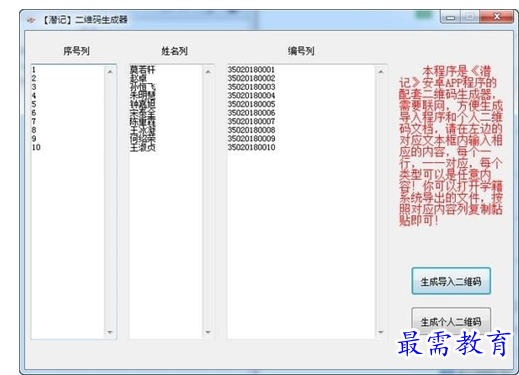
Task: Click 生成导入二维码 button
Action: click(x=451, y=281)
